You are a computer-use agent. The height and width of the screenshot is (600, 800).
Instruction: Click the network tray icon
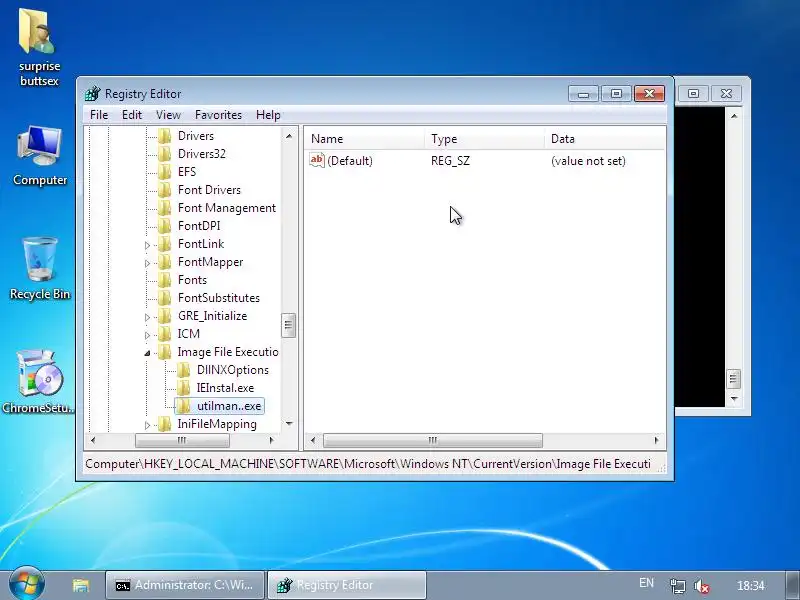(x=677, y=586)
